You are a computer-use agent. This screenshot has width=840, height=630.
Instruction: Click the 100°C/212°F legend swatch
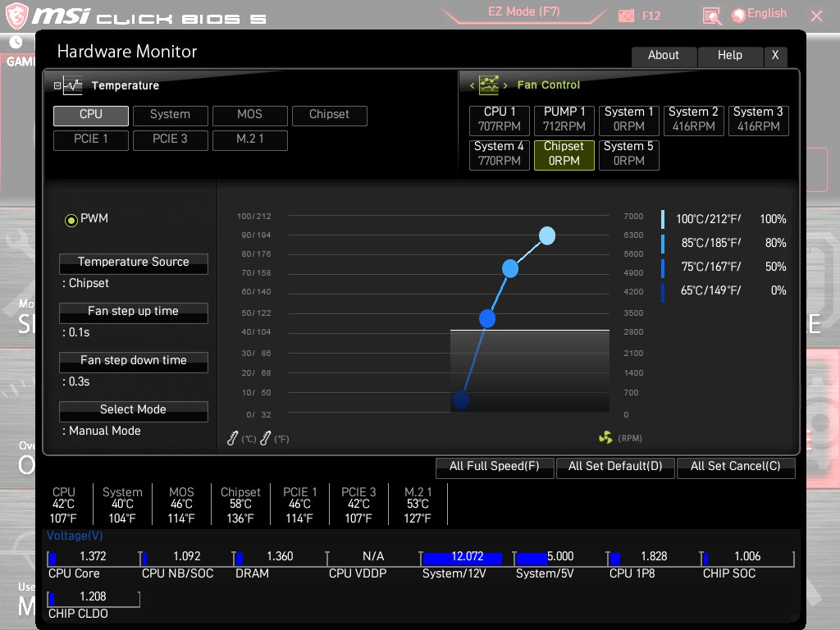pyautogui.click(x=663, y=219)
